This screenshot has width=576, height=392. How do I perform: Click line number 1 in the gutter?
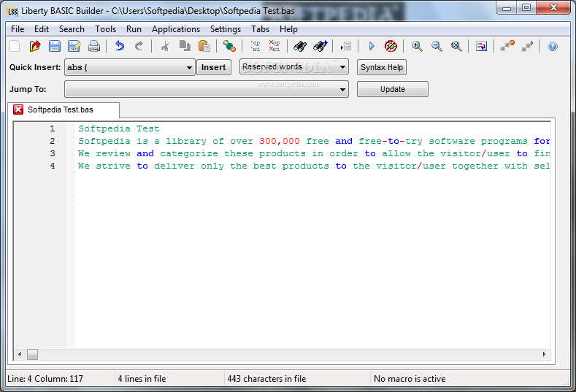pyautogui.click(x=53, y=128)
